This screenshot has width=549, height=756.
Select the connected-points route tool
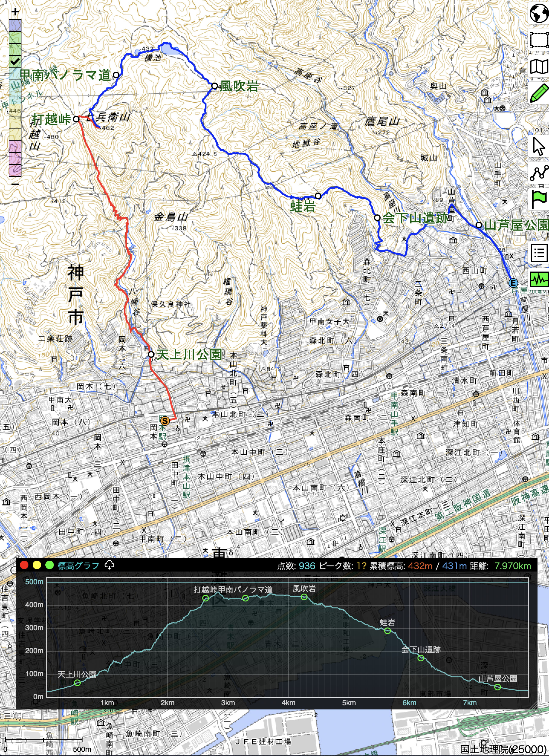pyautogui.click(x=539, y=173)
